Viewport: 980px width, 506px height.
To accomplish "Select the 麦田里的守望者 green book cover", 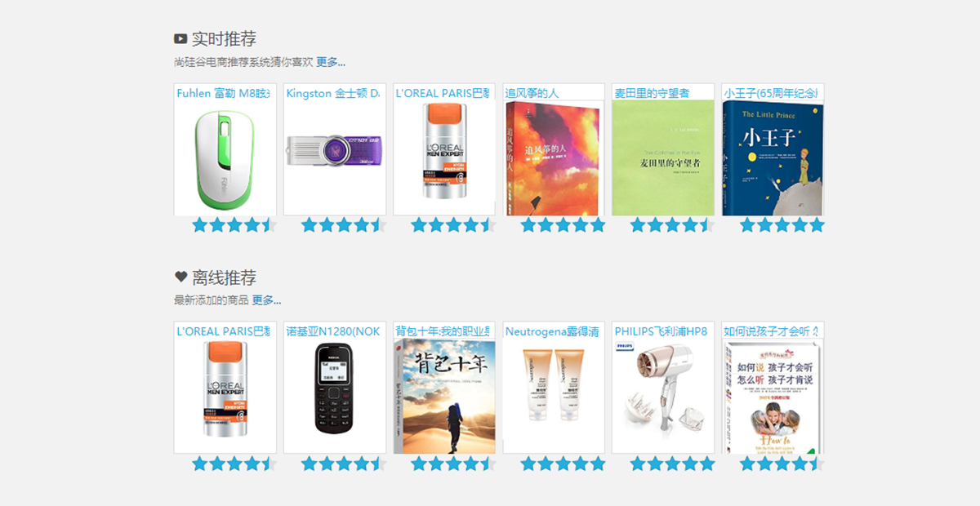I will pos(663,158).
